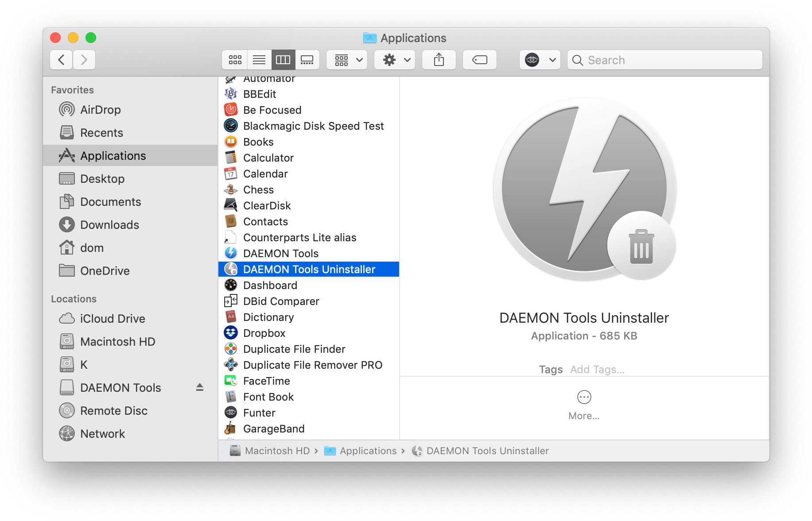Select the Be Focused app icon
The width and height of the screenshot is (812, 521).
coord(231,110)
